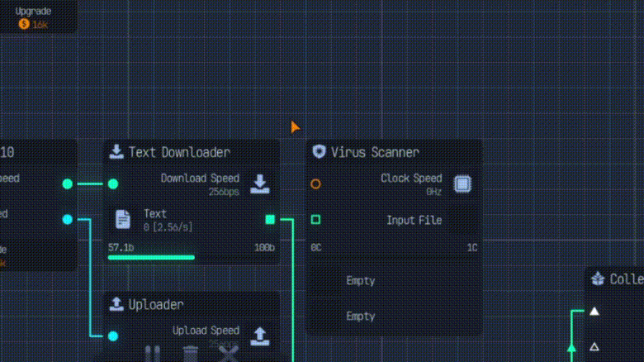Click the Uploader header upload icon

tap(116, 304)
